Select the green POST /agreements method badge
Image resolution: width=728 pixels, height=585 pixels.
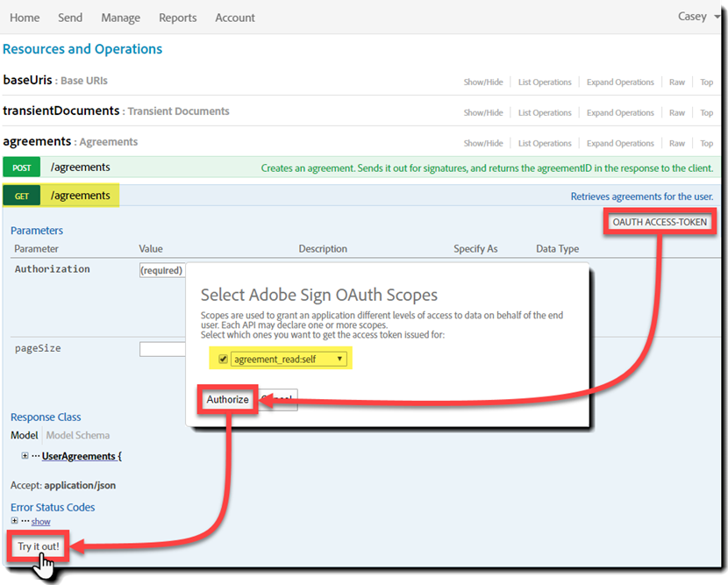coord(21,166)
